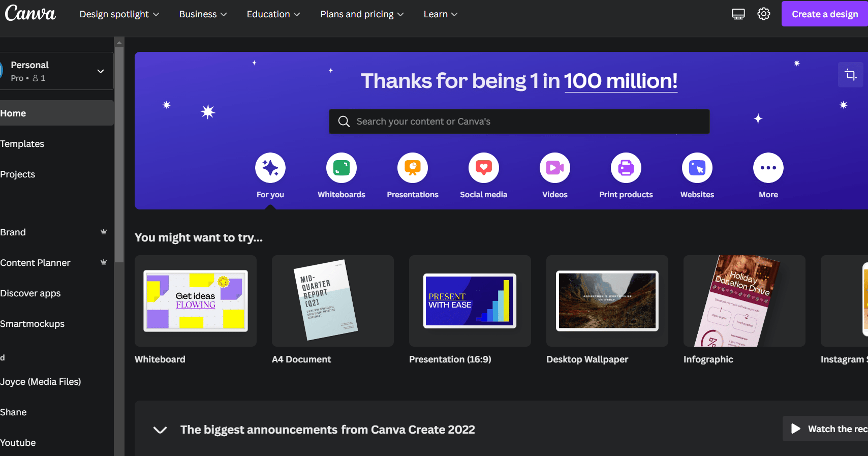Click the 'Pro • 1' plan text
Screen dimensions: 868x456
click(28, 78)
